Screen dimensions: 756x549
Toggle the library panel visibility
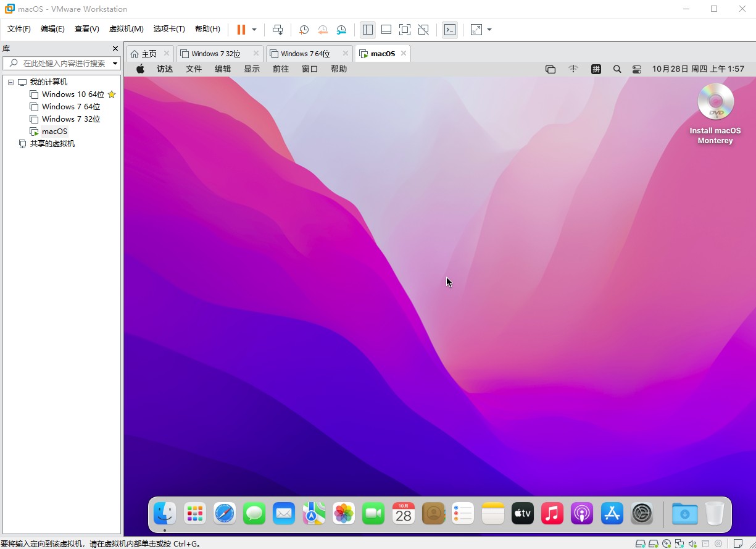pyautogui.click(x=368, y=29)
